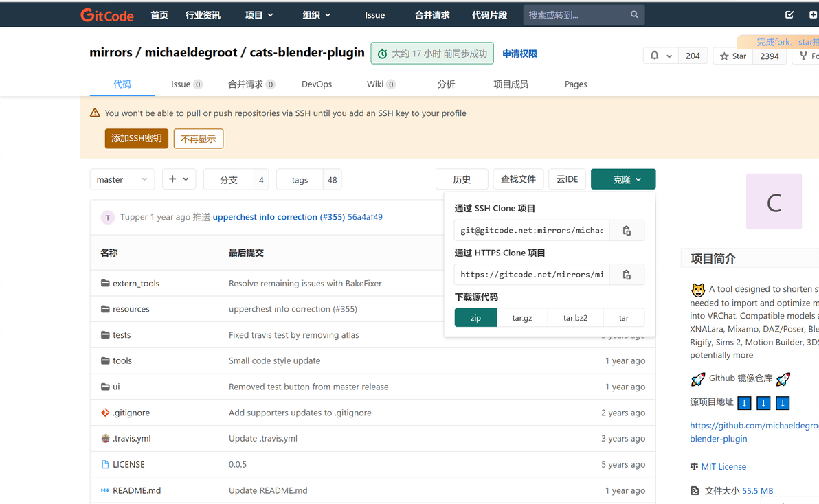Click the HTTPS clone URL field
This screenshot has width=819, height=504.
point(532,275)
